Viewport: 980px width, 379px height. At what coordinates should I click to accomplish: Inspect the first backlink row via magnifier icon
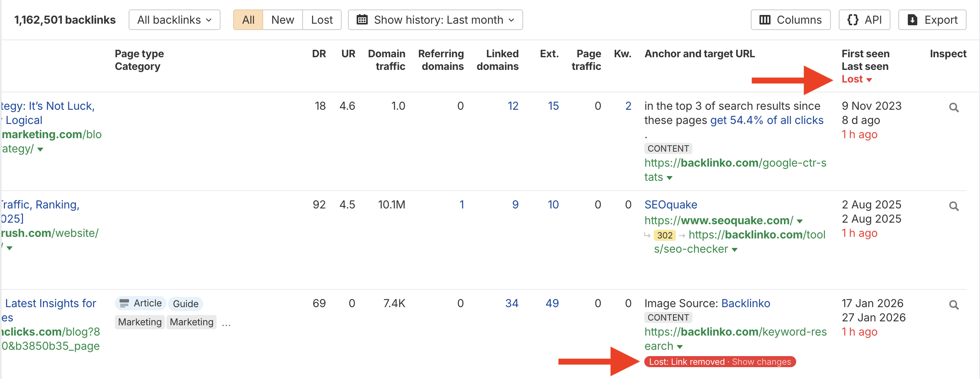(954, 107)
